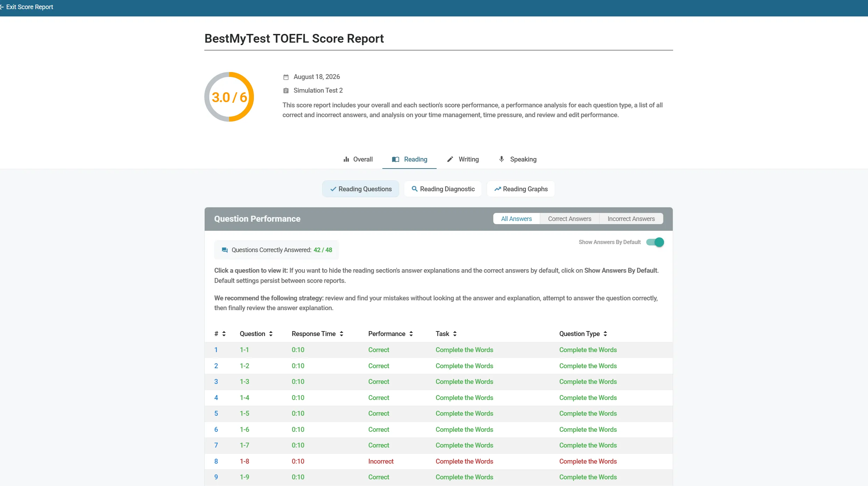This screenshot has width=868, height=486.
Task: Sort table by the # column arrows
Action: 224,334
